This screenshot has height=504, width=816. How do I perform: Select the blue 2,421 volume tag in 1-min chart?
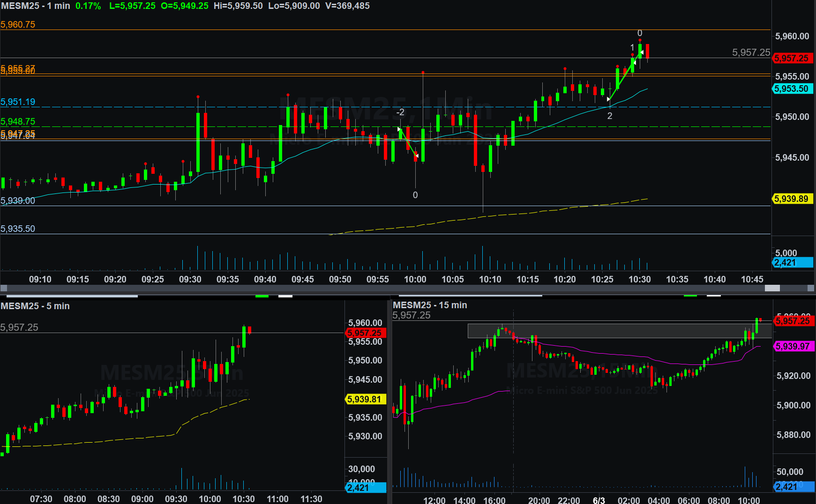click(x=792, y=263)
